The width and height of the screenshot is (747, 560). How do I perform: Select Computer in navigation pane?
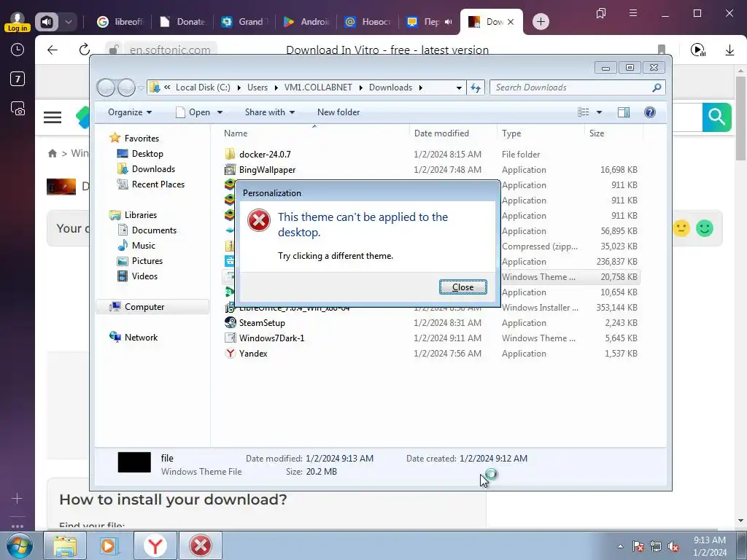144,307
